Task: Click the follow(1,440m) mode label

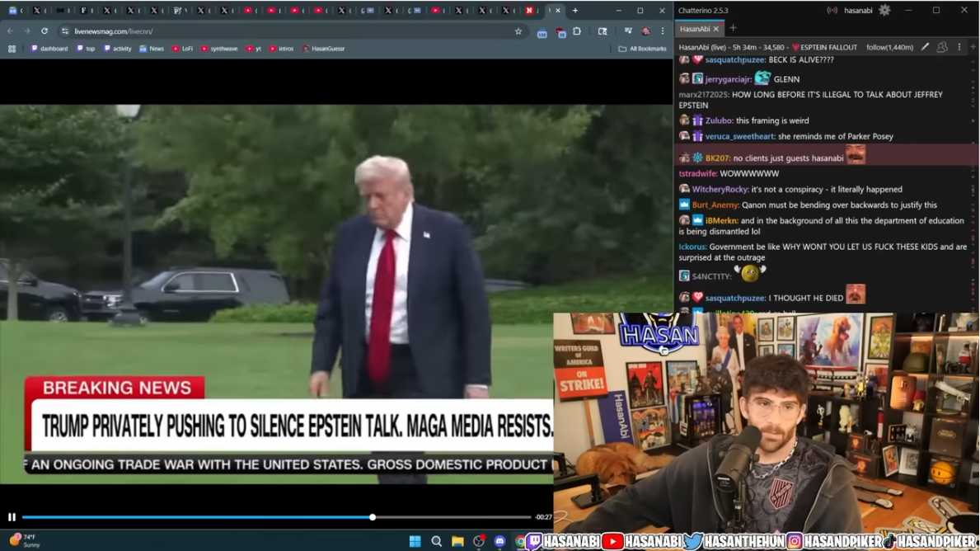Action: click(x=889, y=47)
